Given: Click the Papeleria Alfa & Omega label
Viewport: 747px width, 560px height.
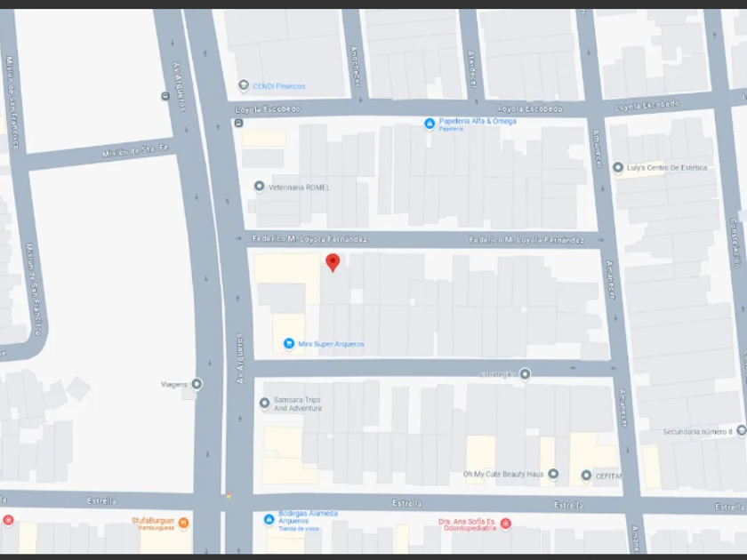Looking at the screenshot, I should (478, 124).
